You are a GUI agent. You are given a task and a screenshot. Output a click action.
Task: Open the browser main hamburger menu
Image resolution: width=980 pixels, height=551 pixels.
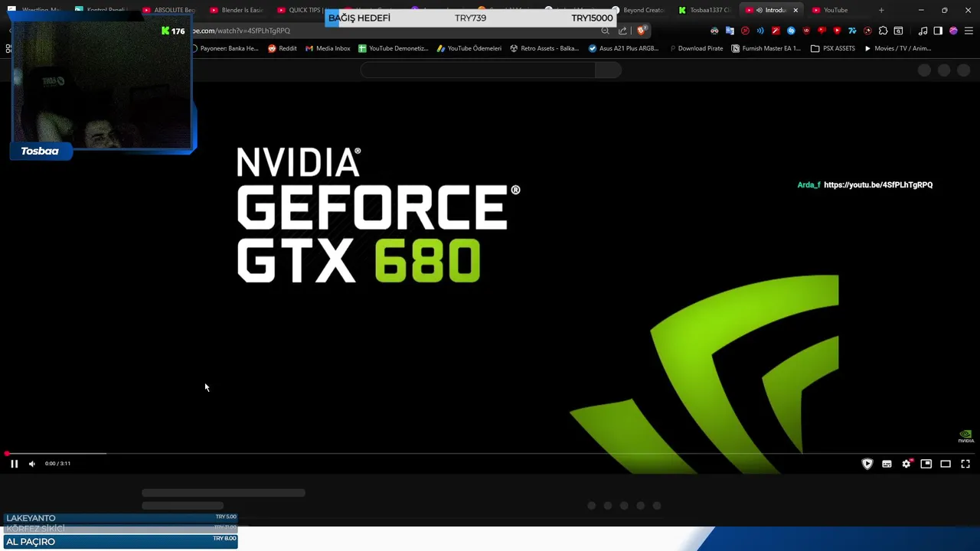click(969, 31)
